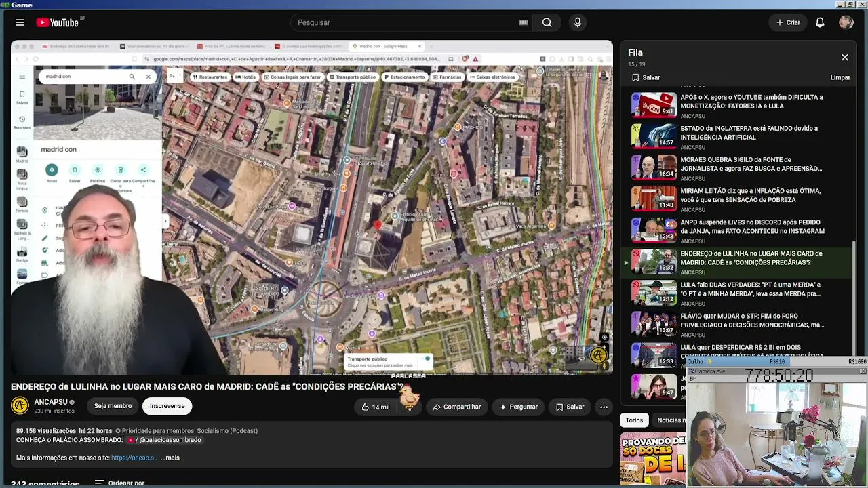This screenshot has width=868, height=488.
Task: Open the Ordenar por comments sort menu
Action: [x=120, y=483]
